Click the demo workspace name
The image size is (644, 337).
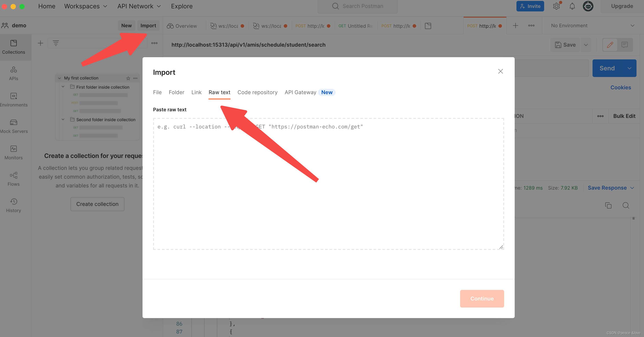(x=19, y=25)
